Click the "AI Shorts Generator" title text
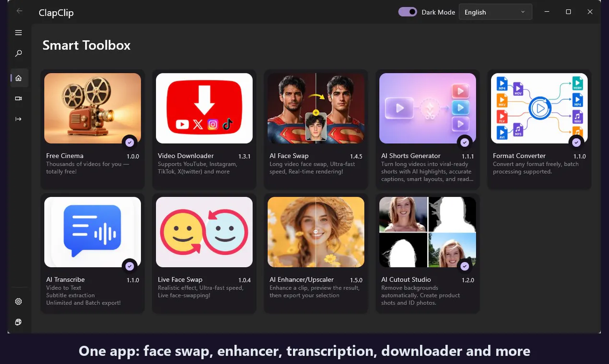Viewport: 609px width, 364px height. [411, 156]
